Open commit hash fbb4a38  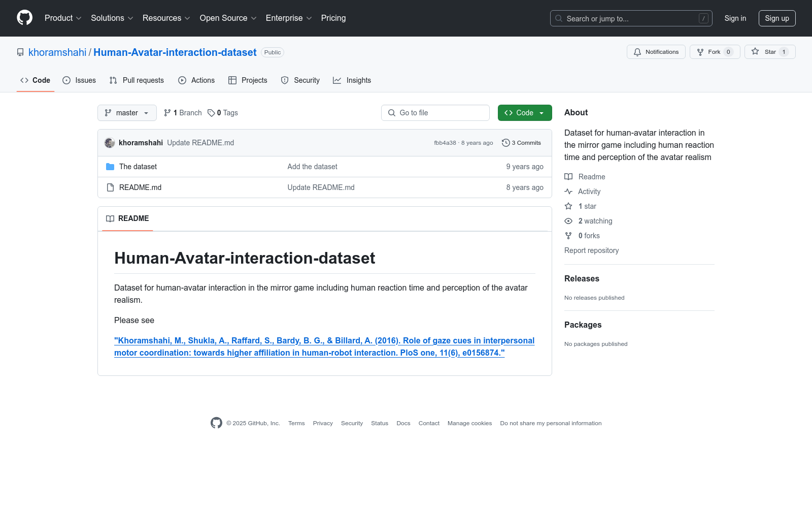click(x=445, y=143)
